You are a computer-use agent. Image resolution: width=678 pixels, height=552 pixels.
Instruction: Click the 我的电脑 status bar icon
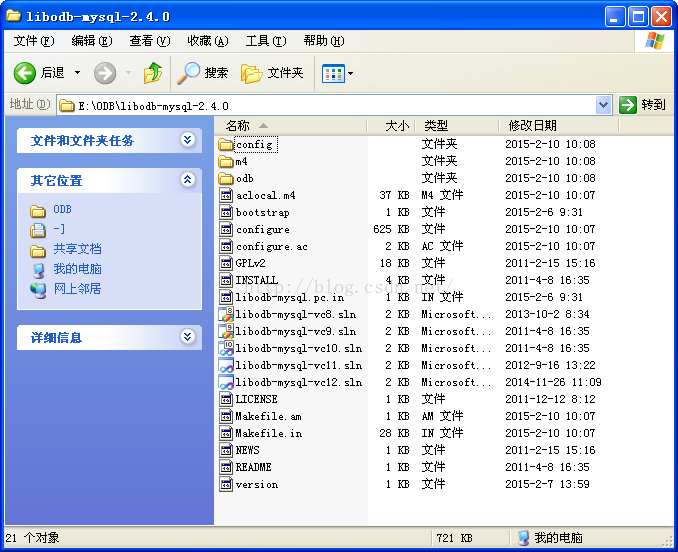(523, 538)
